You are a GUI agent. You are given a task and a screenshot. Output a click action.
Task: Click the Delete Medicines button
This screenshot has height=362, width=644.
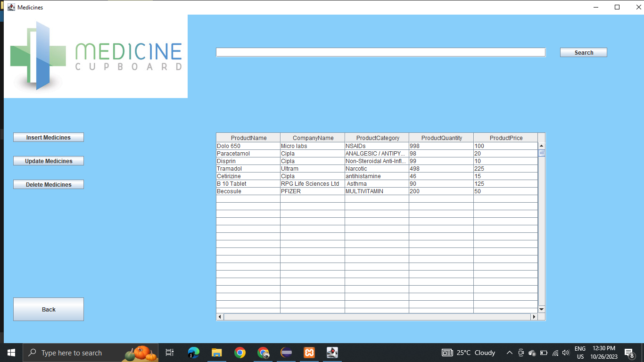pos(48,184)
